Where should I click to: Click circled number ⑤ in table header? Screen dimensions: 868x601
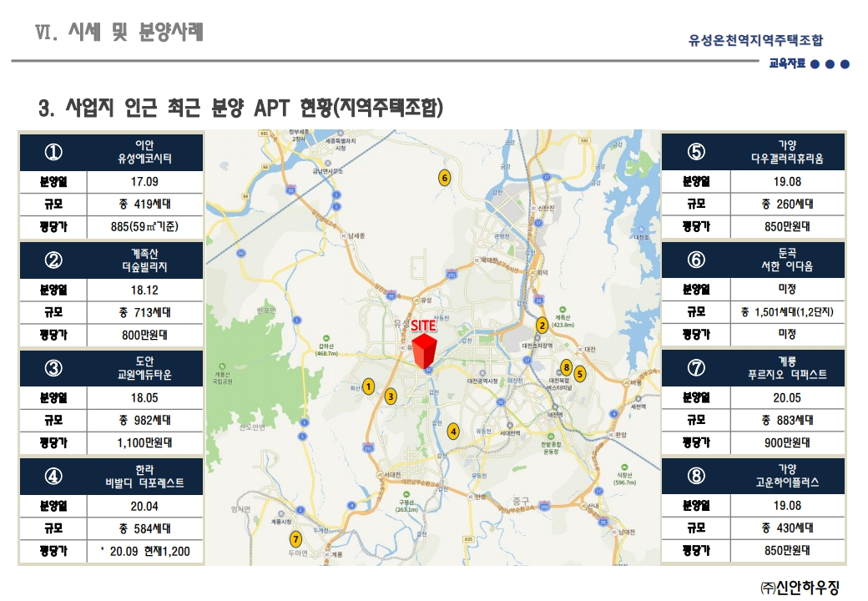pos(696,152)
